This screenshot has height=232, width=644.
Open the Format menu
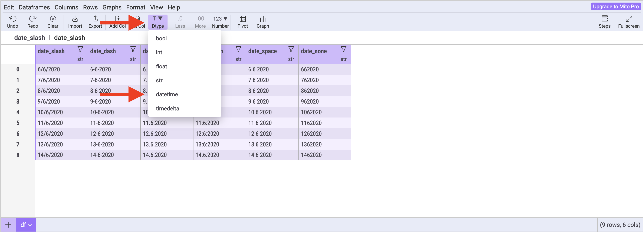pyautogui.click(x=135, y=7)
